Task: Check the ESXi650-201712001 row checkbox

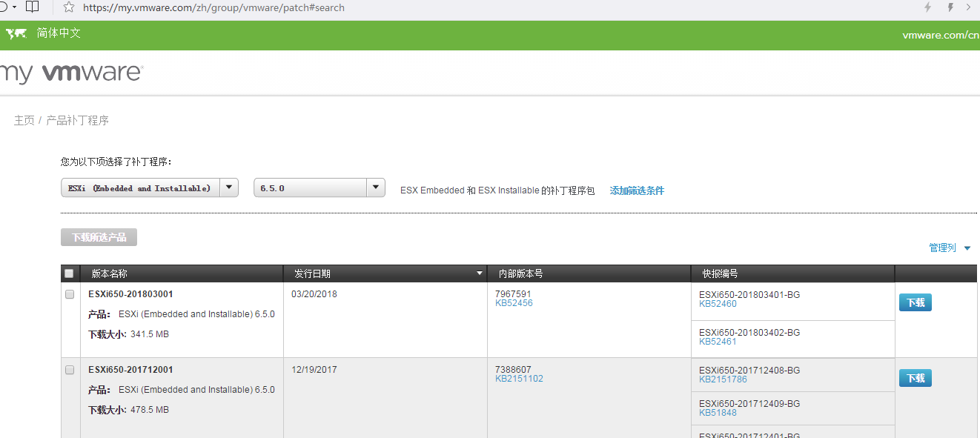Action: point(70,370)
